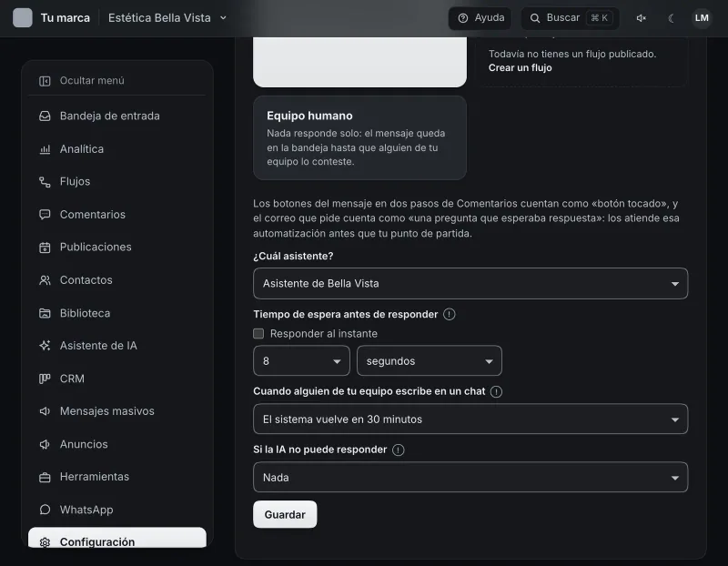Select the CRM board icon

click(x=45, y=379)
